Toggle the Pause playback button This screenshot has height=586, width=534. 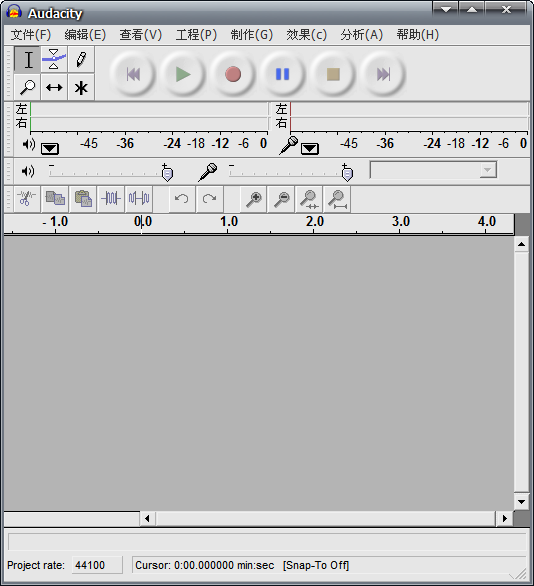[x=283, y=74]
